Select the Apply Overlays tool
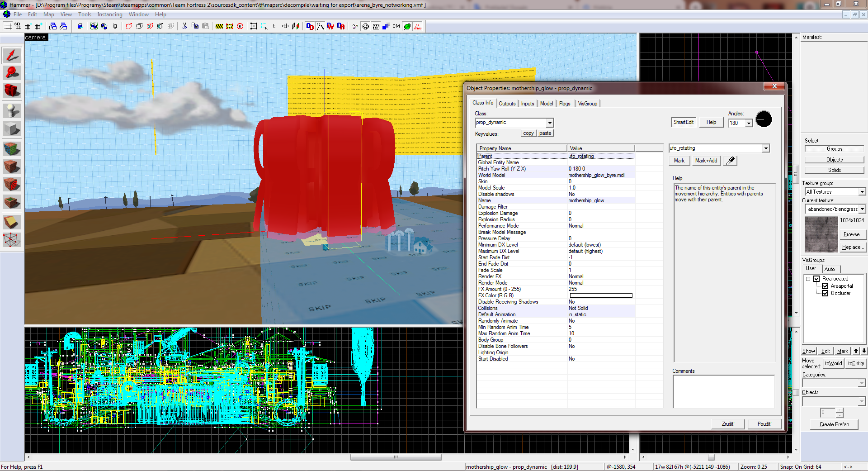The image size is (868, 471). tap(12, 202)
